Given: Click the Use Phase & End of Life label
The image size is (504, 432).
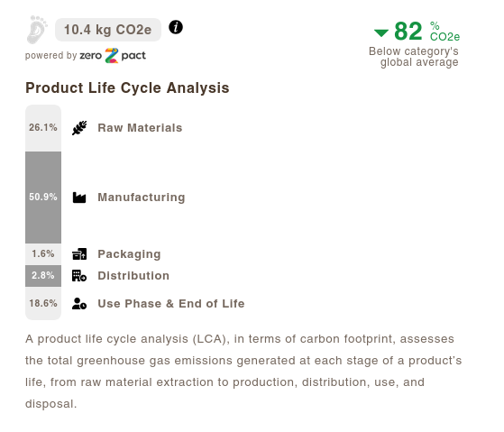Looking at the screenshot, I should [x=171, y=303].
